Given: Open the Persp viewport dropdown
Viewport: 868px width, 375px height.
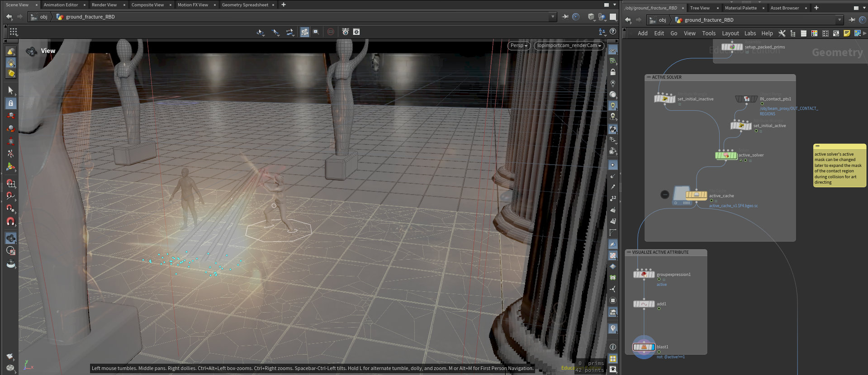Looking at the screenshot, I should pos(519,46).
